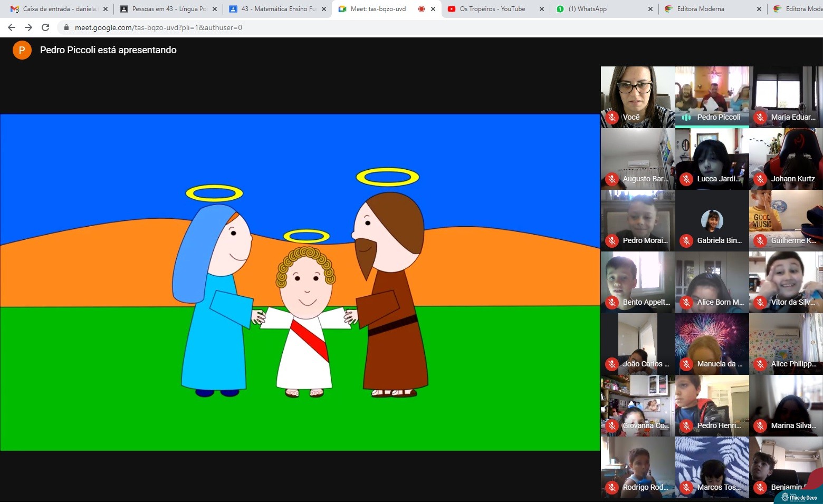Click the Mãe de Deus logo badge
Image resolution: width=823 pixels, height=504 pixels.
[799, 497]
